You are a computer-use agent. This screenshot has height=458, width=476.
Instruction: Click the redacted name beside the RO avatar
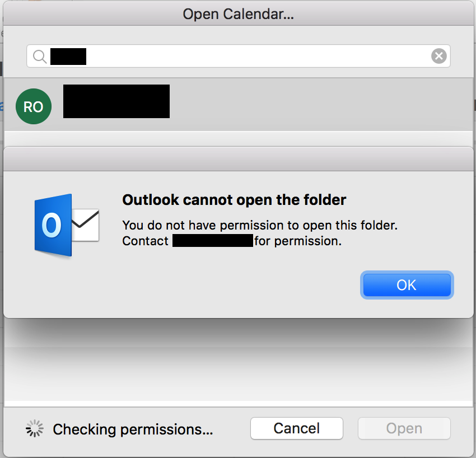(116, 101)
